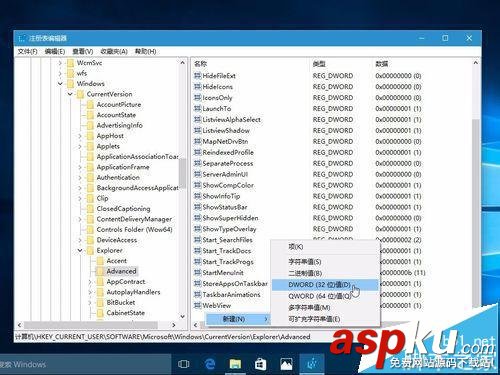Select the Start_TrackDocs value icon

coord(198,251)
